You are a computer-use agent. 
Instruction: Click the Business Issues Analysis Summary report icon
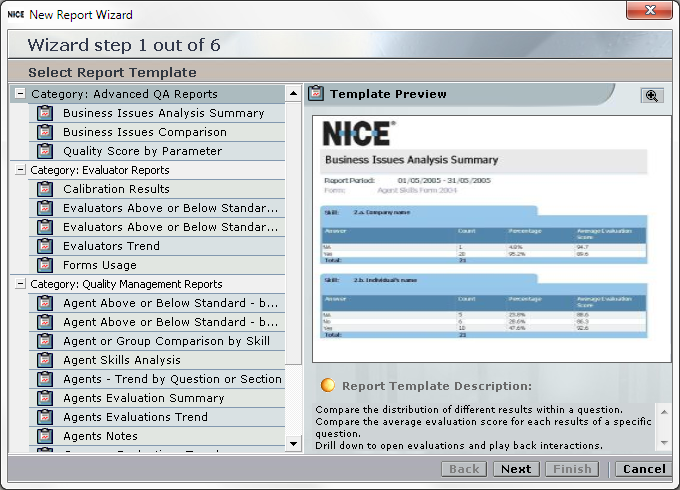click(45, 113)
